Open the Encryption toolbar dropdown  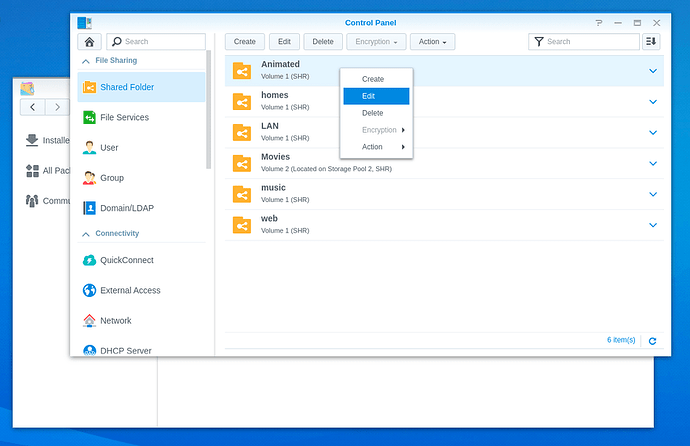pyautogui.click(x=376, y=42)
